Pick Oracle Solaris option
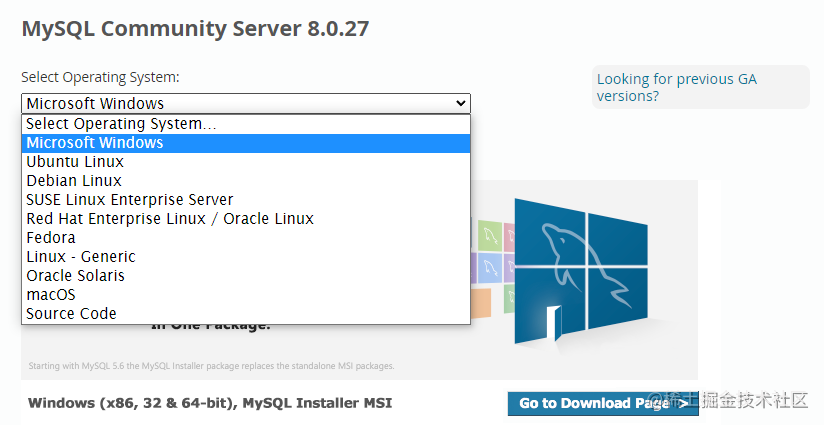The height and width of the screenshot is (425, 824). tap(246, 275)
